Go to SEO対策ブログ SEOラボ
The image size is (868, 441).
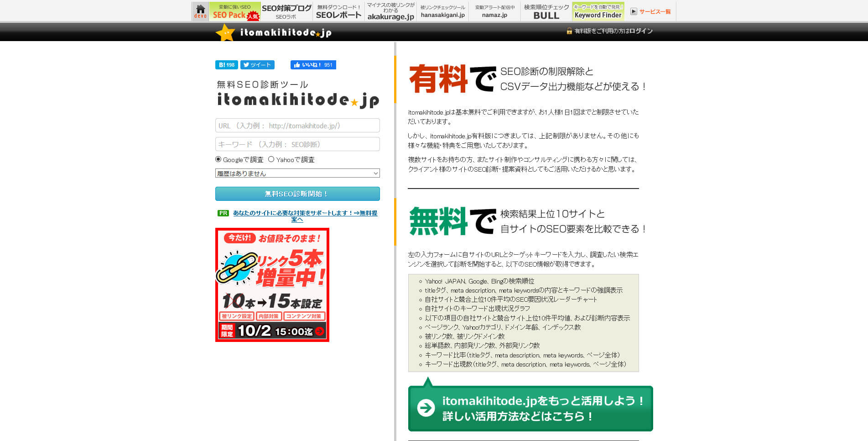[x=286, y=11]
